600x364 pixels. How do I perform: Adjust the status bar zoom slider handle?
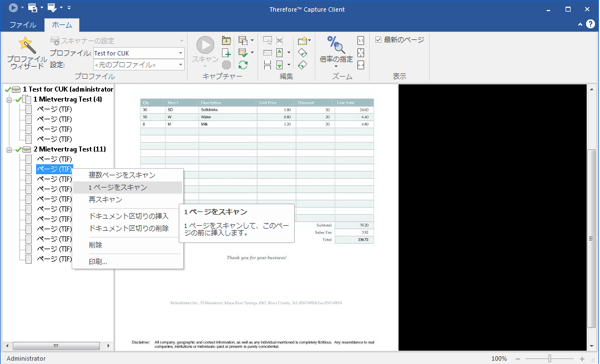pyautogui.click(x=549, y=358)
